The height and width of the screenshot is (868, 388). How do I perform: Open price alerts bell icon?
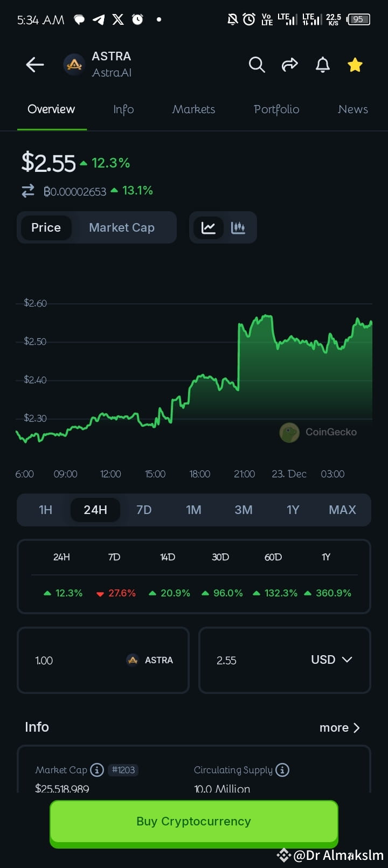point(323,65)
